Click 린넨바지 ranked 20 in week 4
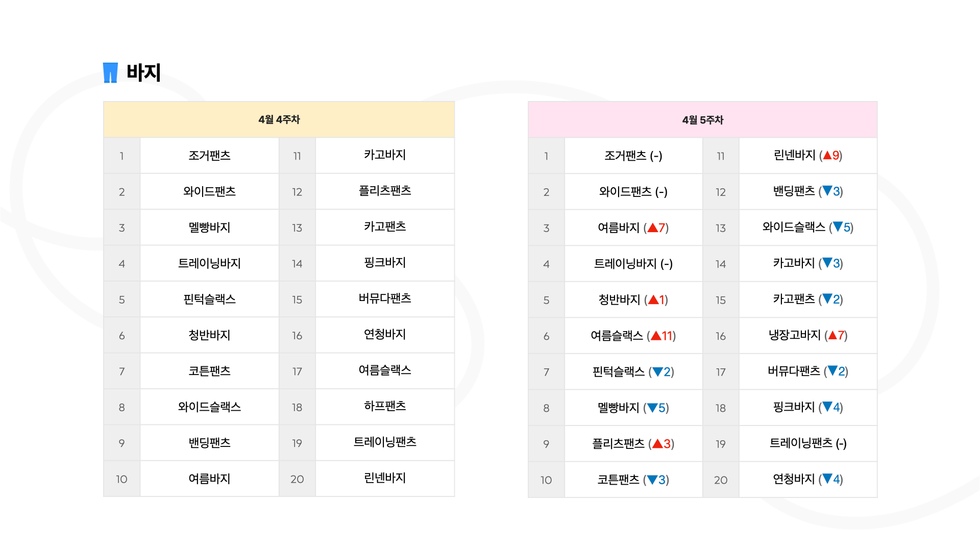 (x=385, y=478)
